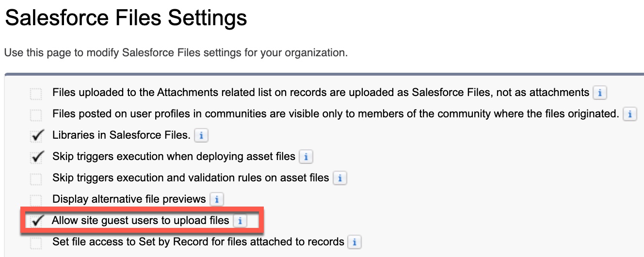Show info for Allow site guest users upload
The image size is (644, 257).
pos(240,221)
